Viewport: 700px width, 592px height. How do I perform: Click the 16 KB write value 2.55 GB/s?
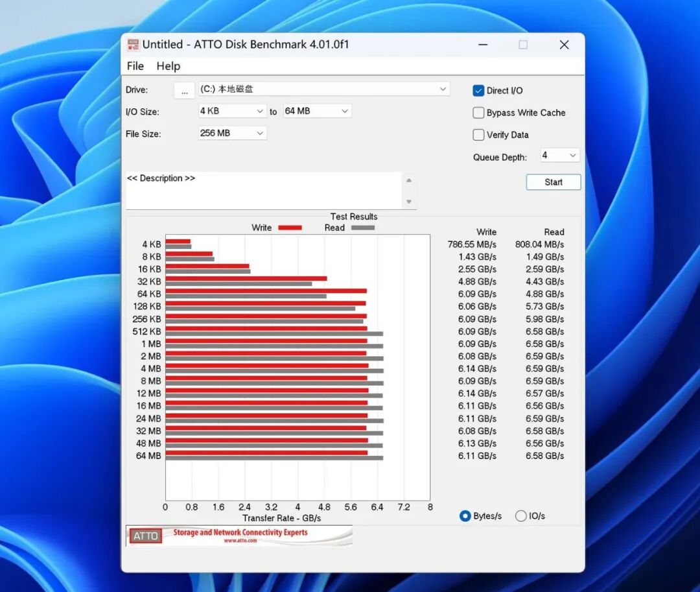pyautogui.click(x=477, y=269)
